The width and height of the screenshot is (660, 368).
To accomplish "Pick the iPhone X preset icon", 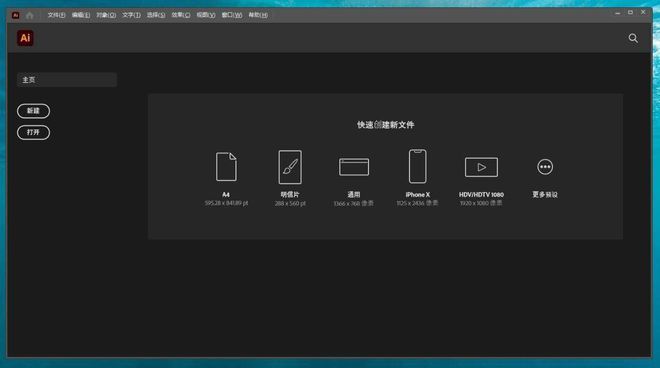I will (x=418, y=166).
